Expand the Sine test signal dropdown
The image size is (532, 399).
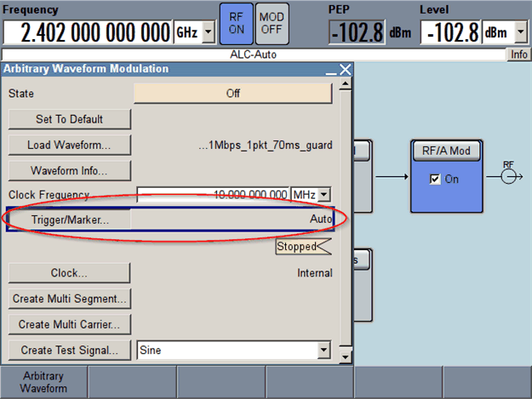tap(323, 350)
